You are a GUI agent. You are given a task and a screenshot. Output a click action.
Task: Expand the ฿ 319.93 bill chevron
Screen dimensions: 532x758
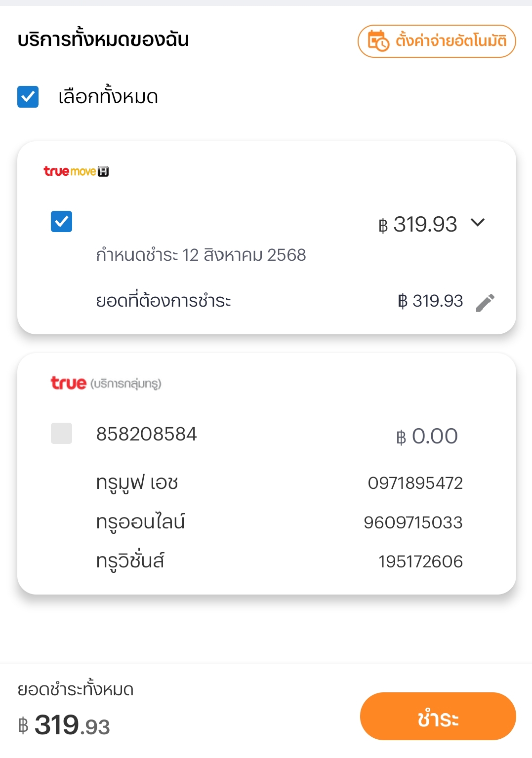tap(478, 222)
